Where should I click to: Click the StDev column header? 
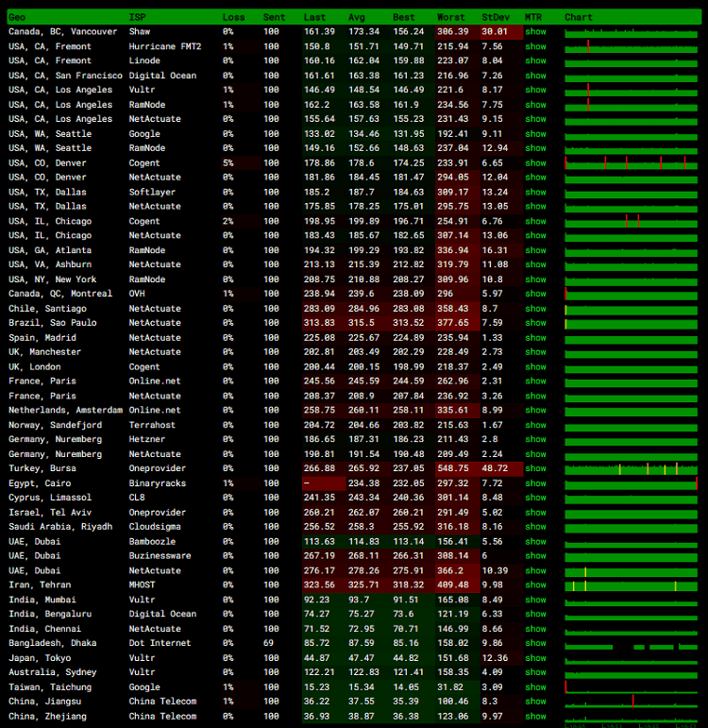pos(496,18)
